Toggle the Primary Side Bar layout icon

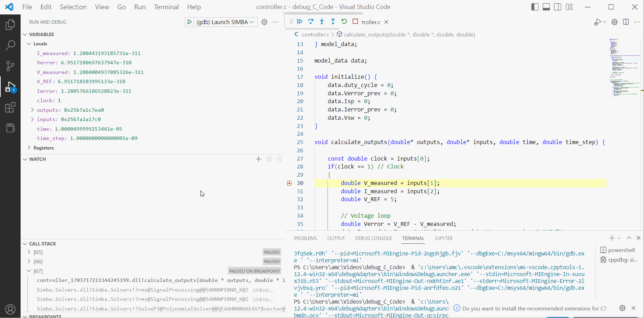(535, 7)
